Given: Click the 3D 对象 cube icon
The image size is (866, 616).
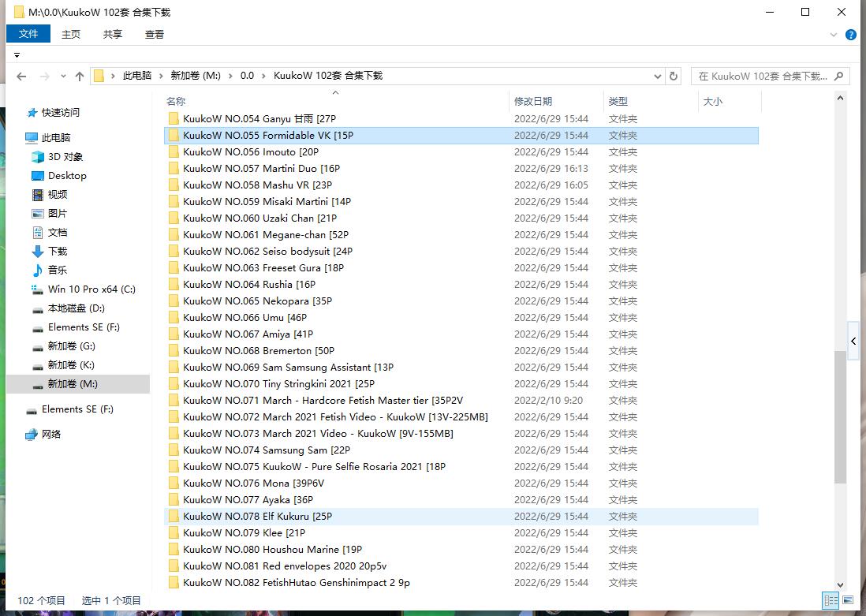Looking at the screenshot, I should pyautogui.click(x=38, y=157).
